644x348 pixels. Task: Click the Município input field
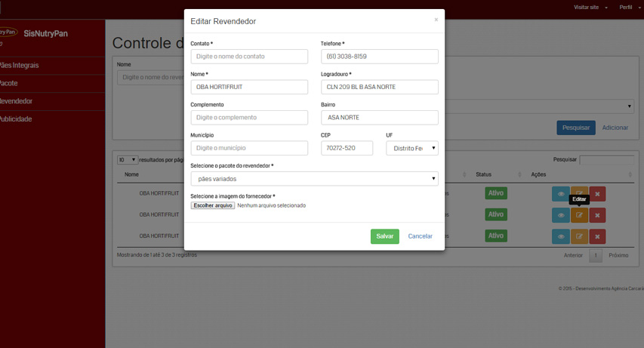tap(249, 148)
